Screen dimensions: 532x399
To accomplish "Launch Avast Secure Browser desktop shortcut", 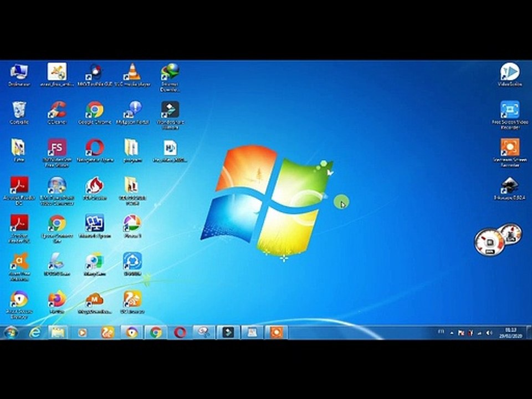I will (19, 305).
